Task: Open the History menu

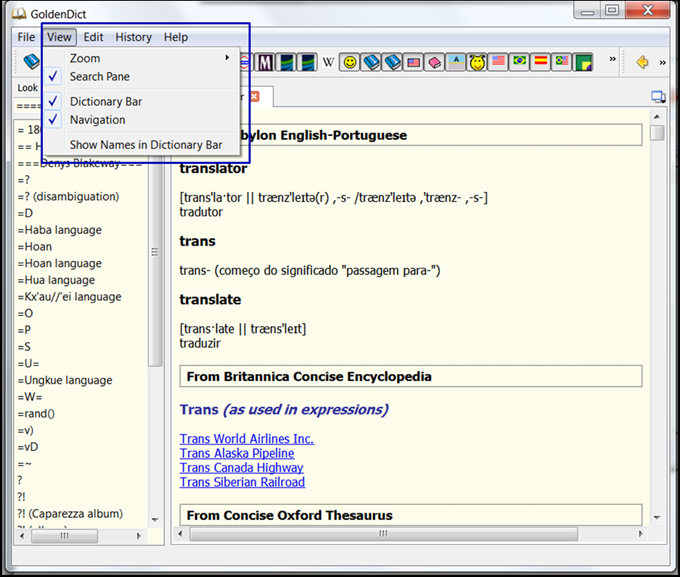Action: tap(133, 37)
